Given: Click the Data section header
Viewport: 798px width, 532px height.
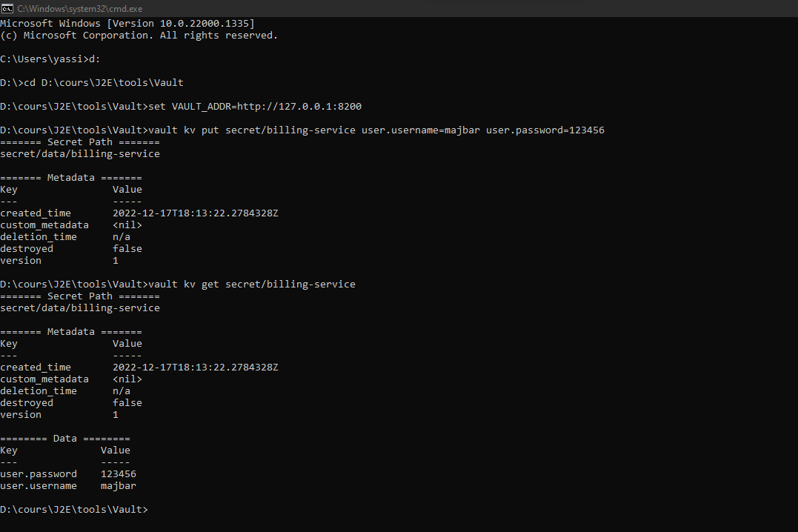Looking at the screenshot, I should [64, 438].
